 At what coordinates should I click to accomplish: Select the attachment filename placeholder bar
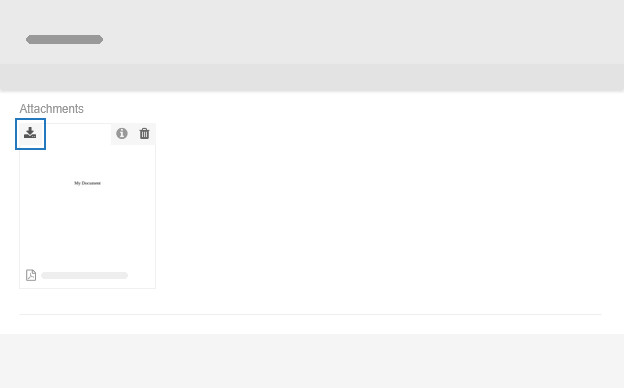(x=85, y=275)
